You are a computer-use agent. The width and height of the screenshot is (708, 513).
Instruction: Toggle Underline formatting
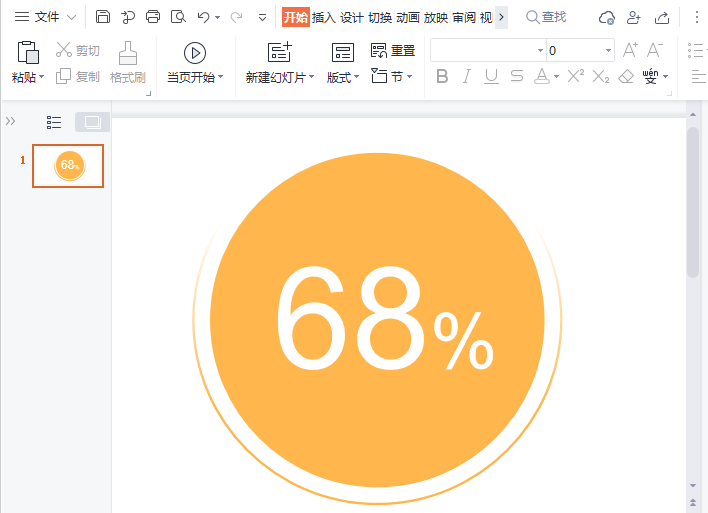(x=491, y=76)
